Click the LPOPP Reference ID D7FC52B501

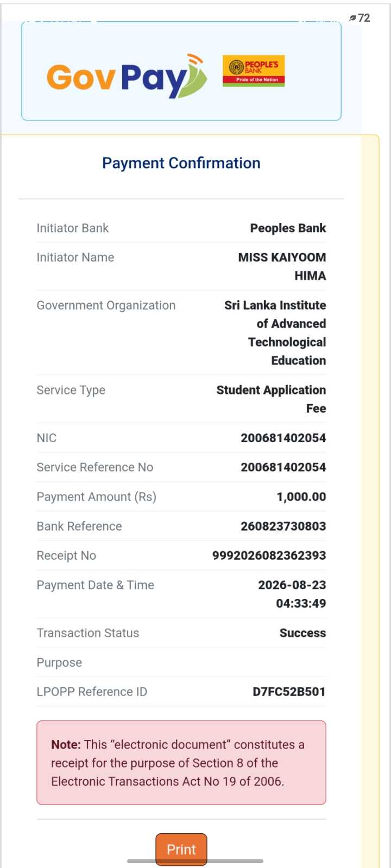(x=289, y=692)
